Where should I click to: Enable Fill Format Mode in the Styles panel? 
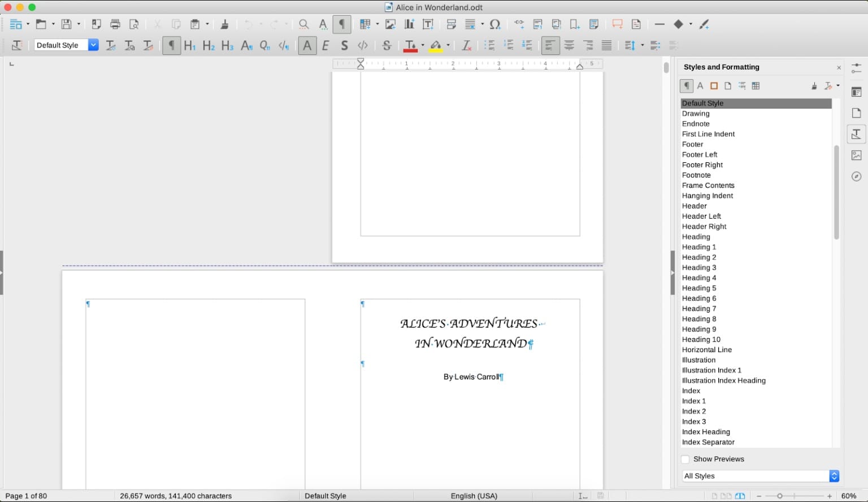click(814, 86)
